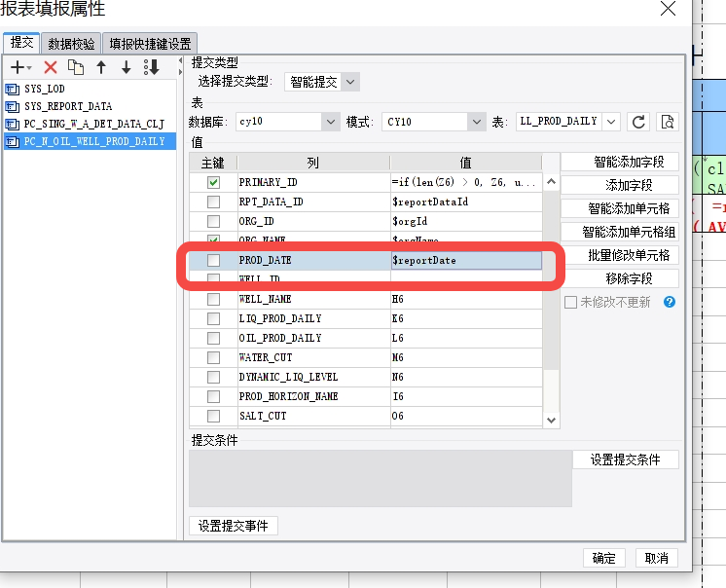Click 设置提交事件 button
726x588 pixels.
[x=234, y=526]
